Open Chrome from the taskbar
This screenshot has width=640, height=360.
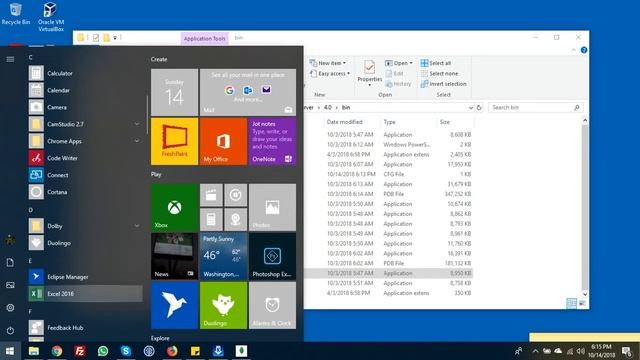tap(57, 351)
